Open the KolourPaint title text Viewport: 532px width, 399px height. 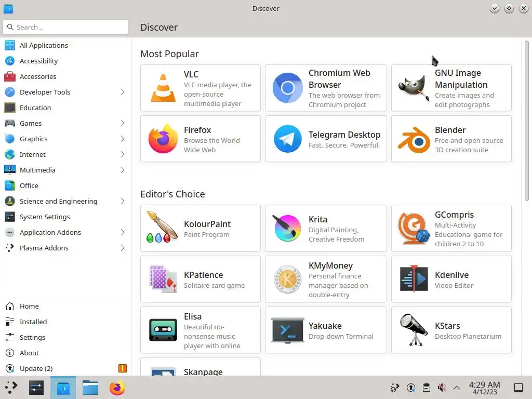tap(207, 224)
